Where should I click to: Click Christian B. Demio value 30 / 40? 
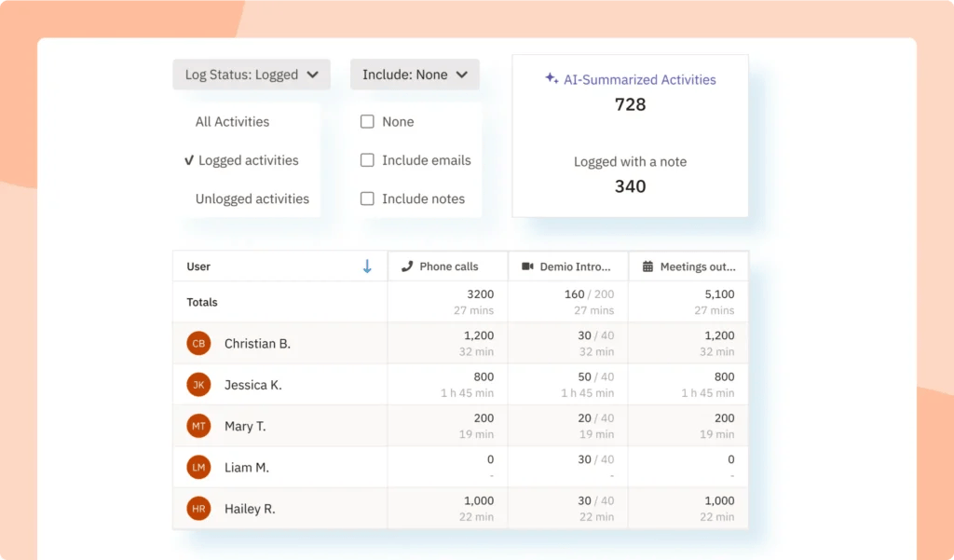pos(595,335)
